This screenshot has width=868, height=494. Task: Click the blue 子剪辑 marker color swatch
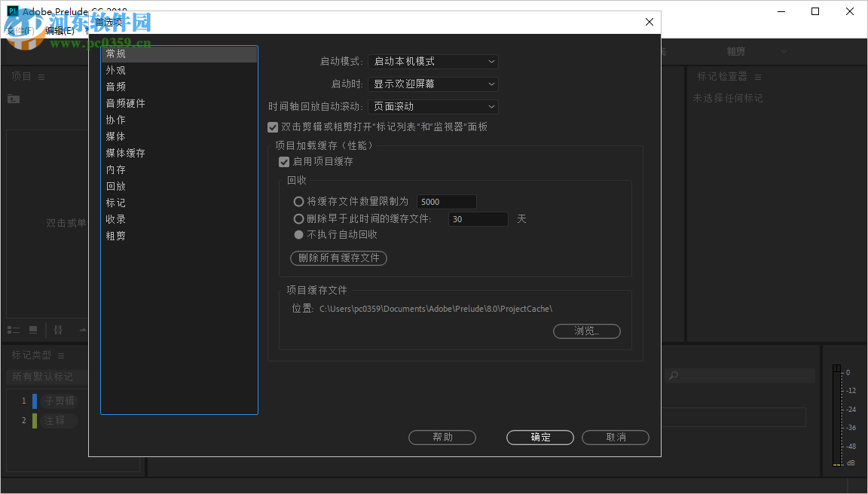[x=35, y=400]
